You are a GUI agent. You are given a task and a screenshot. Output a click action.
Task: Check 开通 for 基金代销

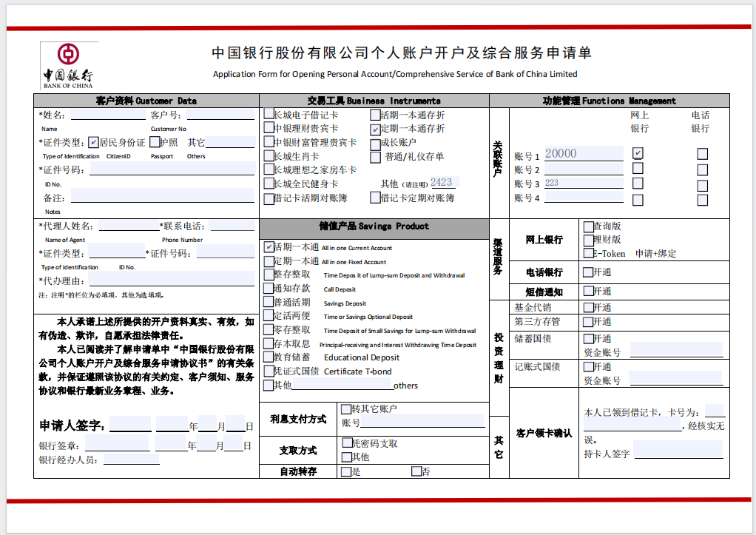click(x=588, y=307)
